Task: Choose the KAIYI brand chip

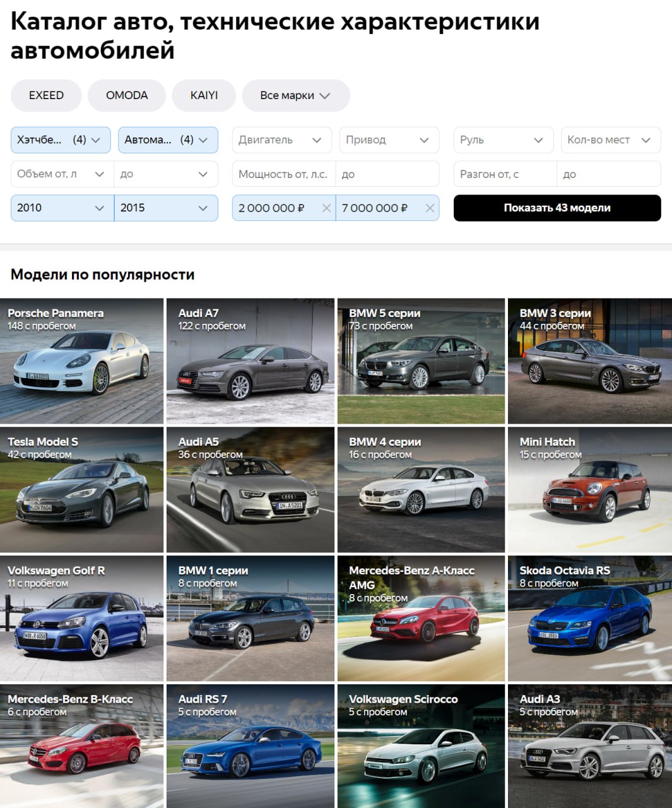Action: (x=204, y=95)
